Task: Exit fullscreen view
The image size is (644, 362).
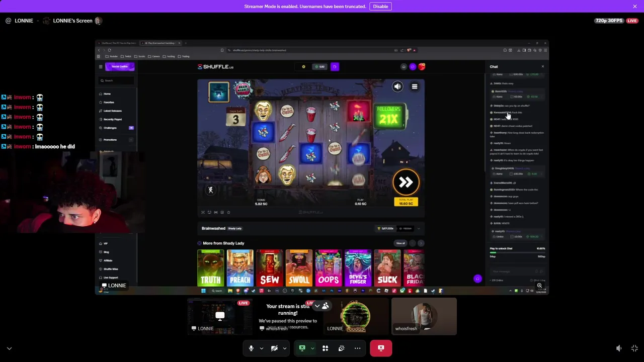Action: point(634,348)
